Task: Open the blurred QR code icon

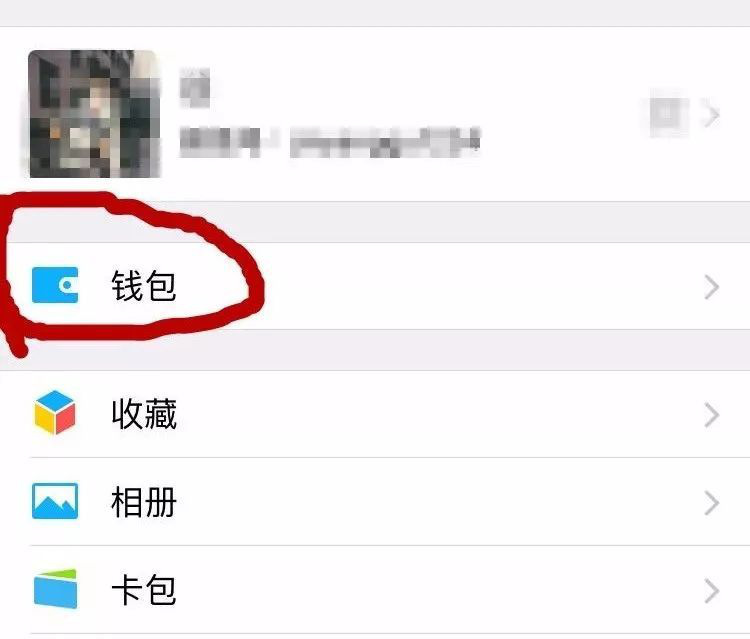Action: click(669, 115)
